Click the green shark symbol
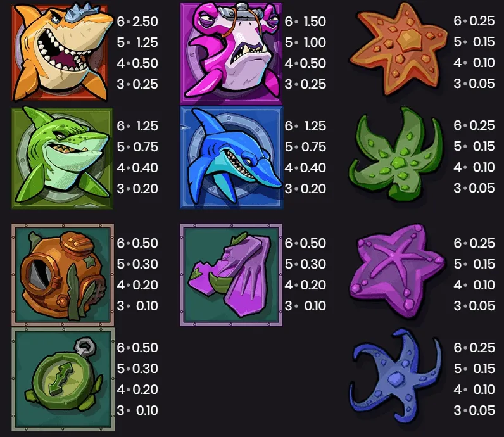Screen dimensions: 504x437 tap(62, 158)
